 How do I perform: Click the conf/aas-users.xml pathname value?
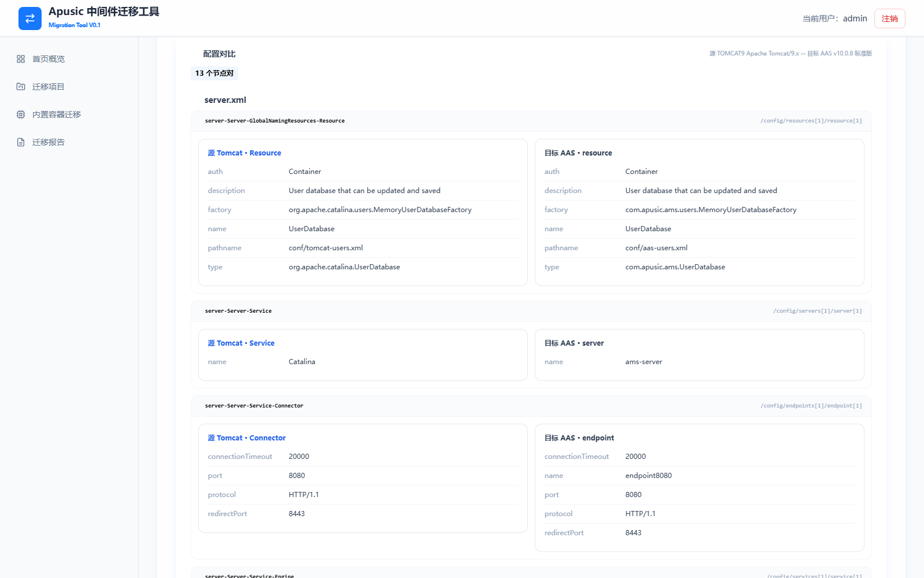pos(657,248)
